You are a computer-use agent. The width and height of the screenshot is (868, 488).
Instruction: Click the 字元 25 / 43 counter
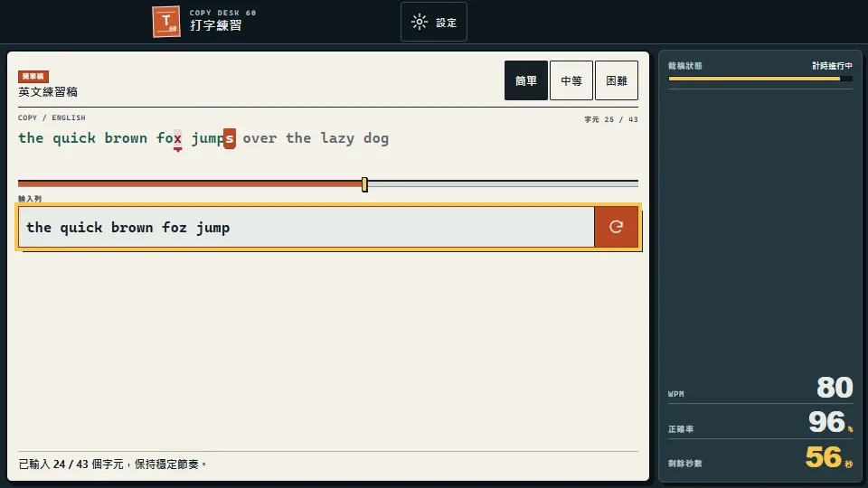click(x=611, y=119)
